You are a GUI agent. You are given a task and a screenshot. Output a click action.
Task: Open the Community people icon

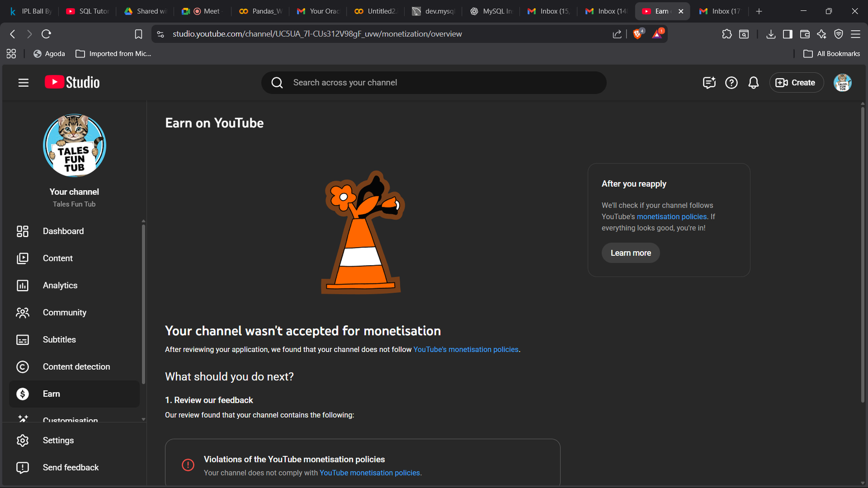point(23,312)
